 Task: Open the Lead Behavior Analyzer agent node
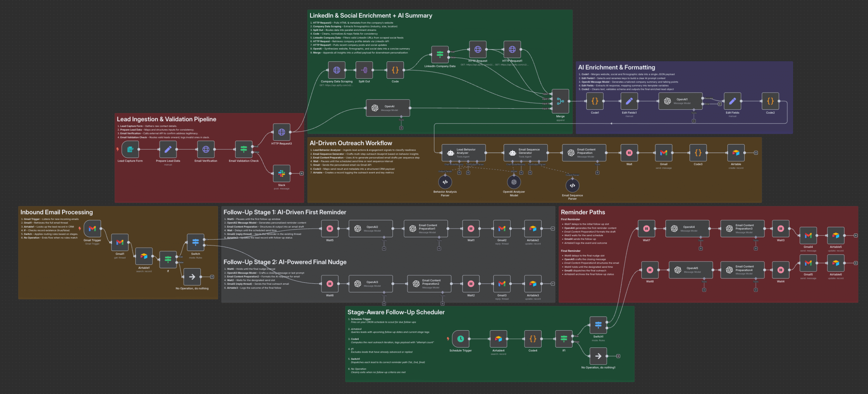463,153
